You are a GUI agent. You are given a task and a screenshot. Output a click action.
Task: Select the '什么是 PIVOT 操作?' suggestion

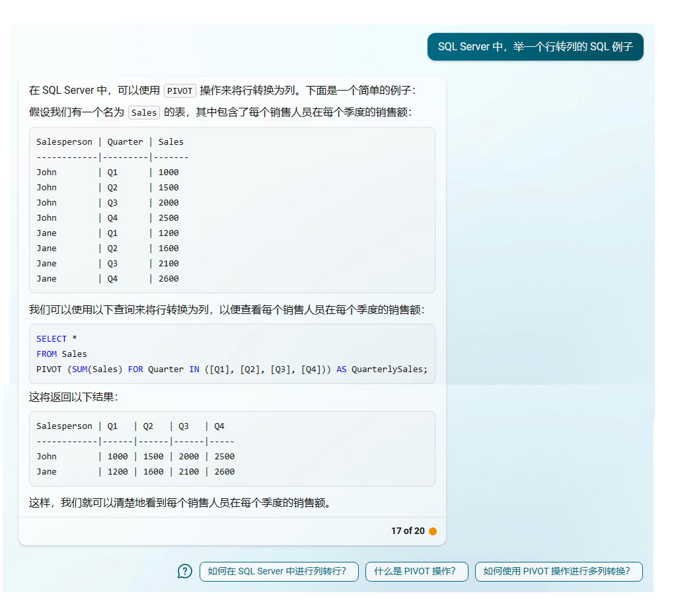tap(416, 572)
